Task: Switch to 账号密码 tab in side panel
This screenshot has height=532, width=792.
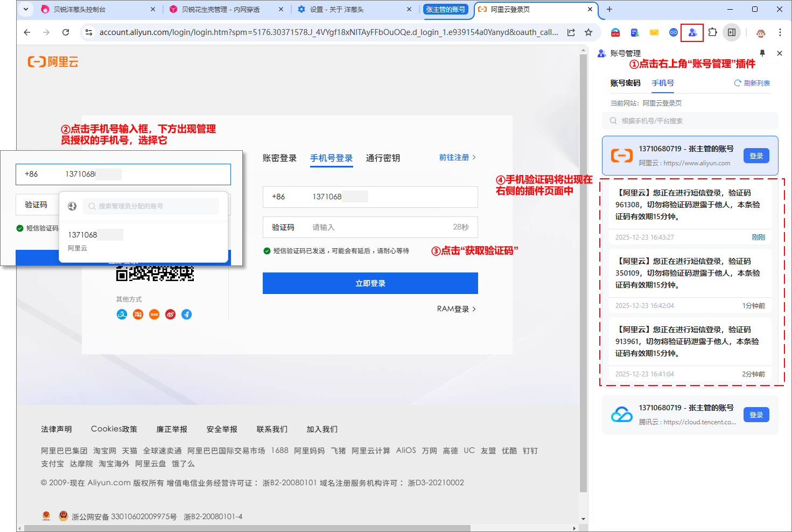Action: [x=625, y=83]
